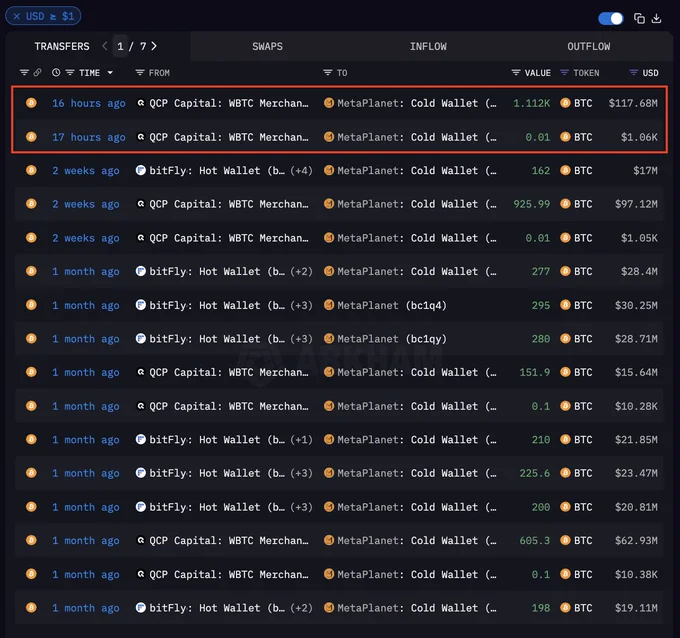Click the 198 BTC value
Viewport: 680px width, 638px height.
tap(541, 608)
